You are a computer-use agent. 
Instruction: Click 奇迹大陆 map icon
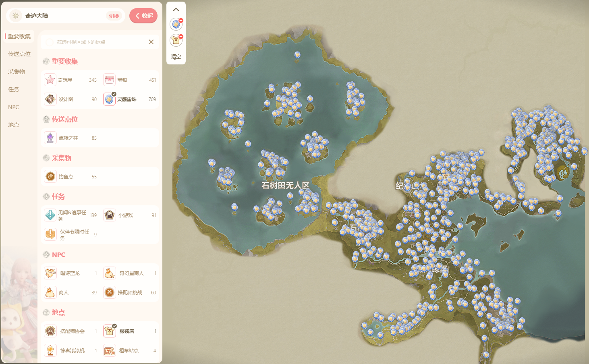coord(15,16)
